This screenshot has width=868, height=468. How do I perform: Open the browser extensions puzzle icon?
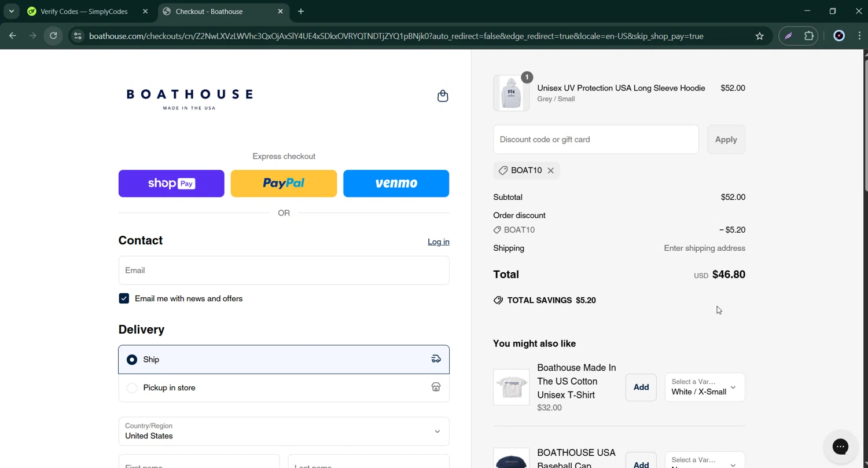pyautogui.click(x=809, y=36)
